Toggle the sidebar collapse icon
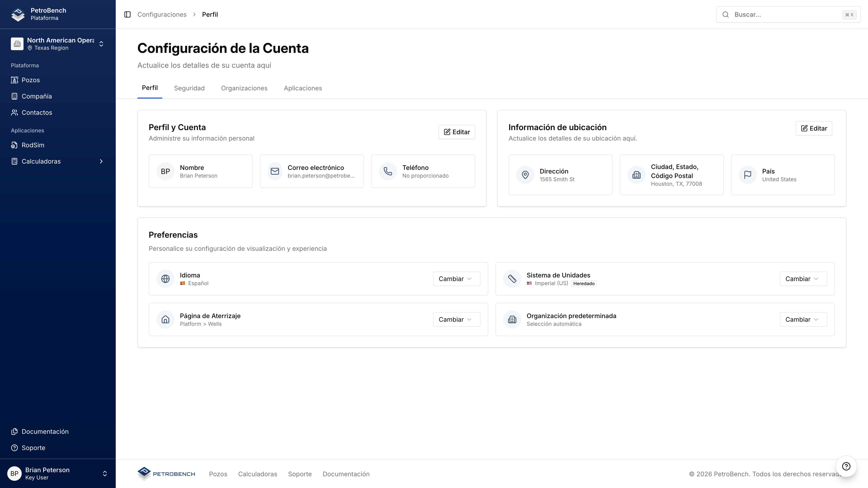The image size is (868, 488). (x=127, y=14)
